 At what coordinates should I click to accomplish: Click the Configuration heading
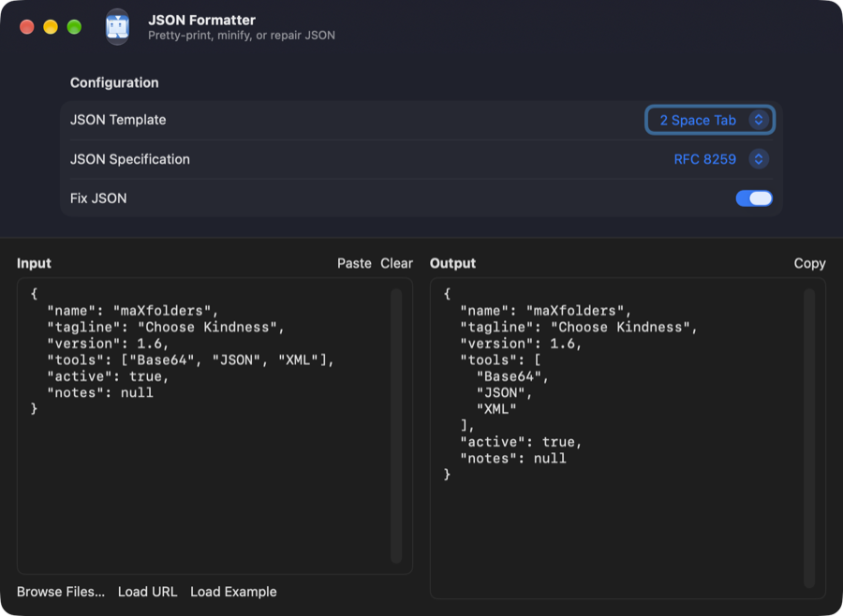coord(114,82)
